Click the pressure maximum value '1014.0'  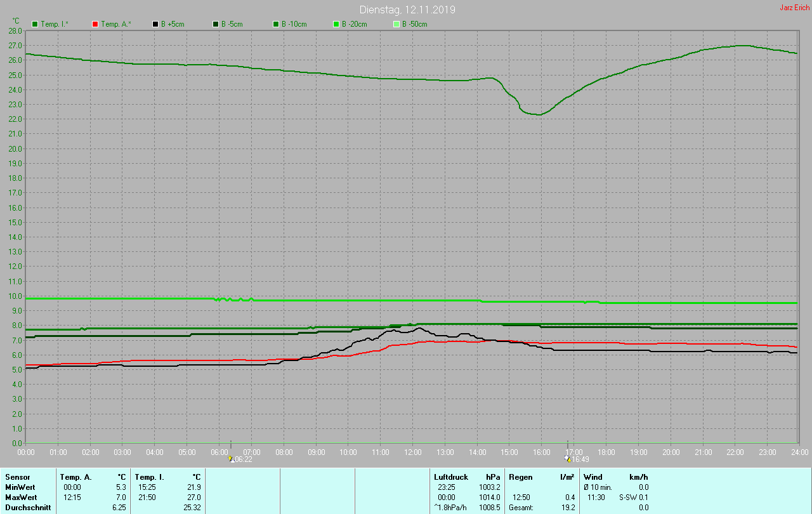click(x=490, y=497)
